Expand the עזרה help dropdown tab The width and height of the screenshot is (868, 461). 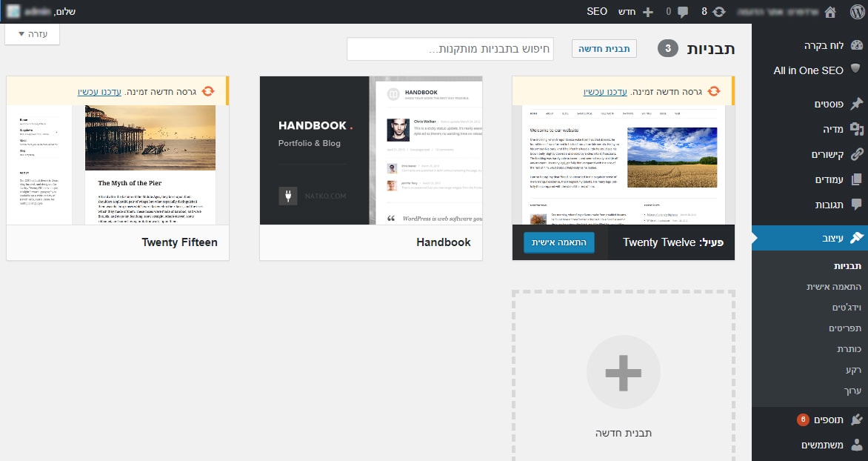tap(32, 34)
